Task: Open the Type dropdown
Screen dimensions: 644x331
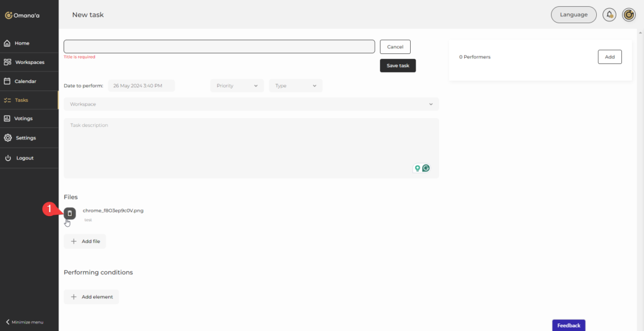Action: [x=296, y=85]
